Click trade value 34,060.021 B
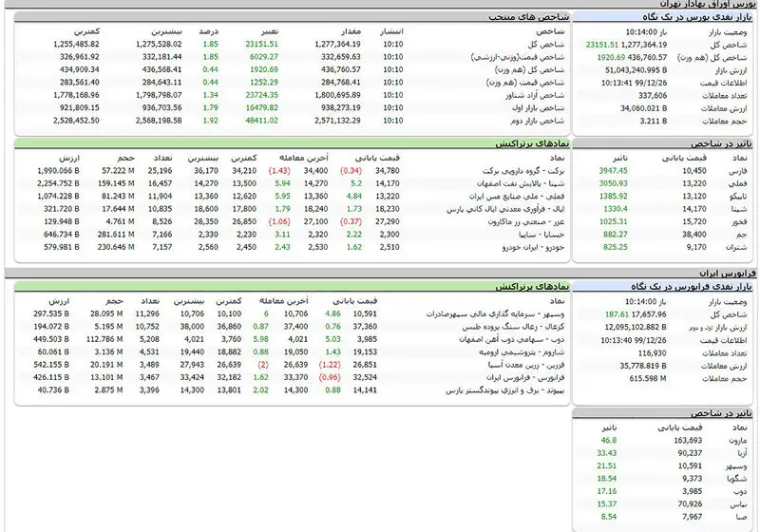Viewport: 760px width, 532px height. (x=644, y=108)
